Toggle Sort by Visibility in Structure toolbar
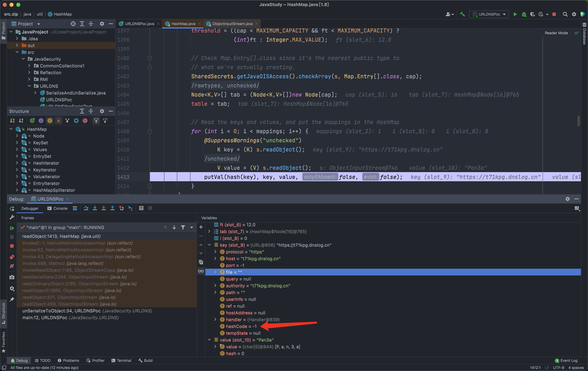Viewport: 588px width, 371px height. point(12,121)
